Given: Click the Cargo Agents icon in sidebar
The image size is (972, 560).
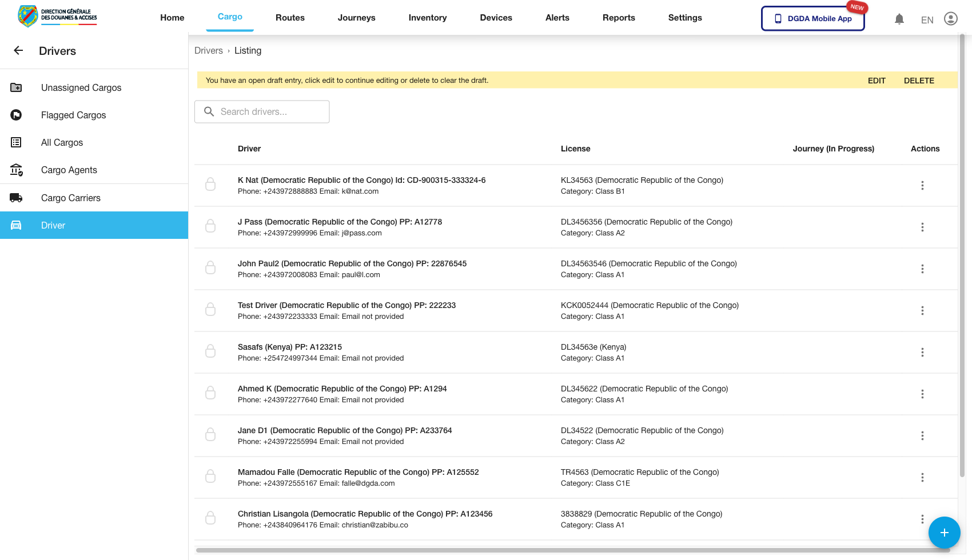Looking at the screenshot, I should [x=16, y=170].
